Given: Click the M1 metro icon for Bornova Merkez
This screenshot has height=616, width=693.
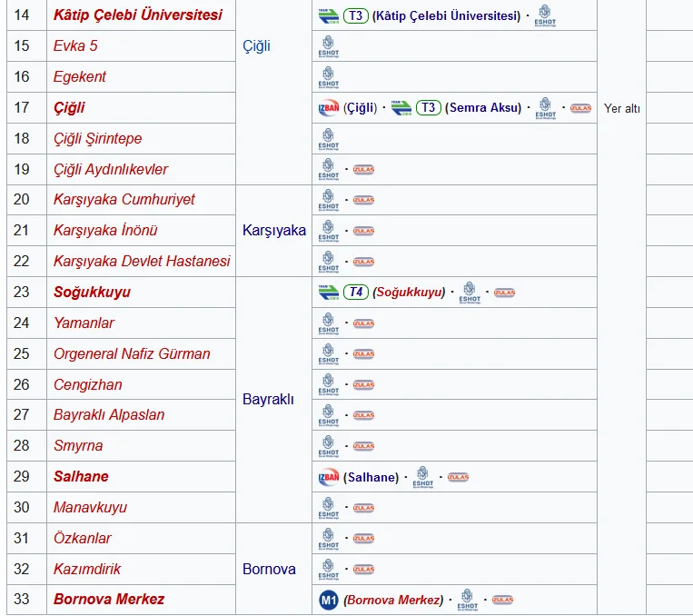Looking at the screenshot, I should [x=329, y=600].
